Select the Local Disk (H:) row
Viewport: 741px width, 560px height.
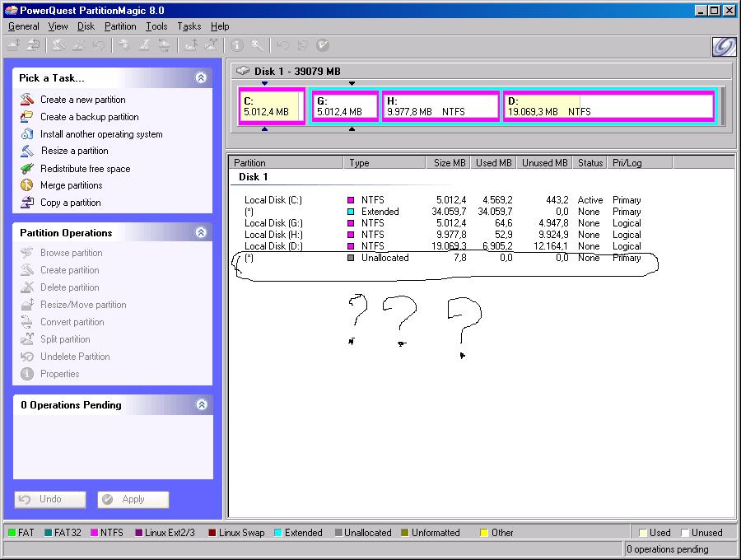pos(443,235)
